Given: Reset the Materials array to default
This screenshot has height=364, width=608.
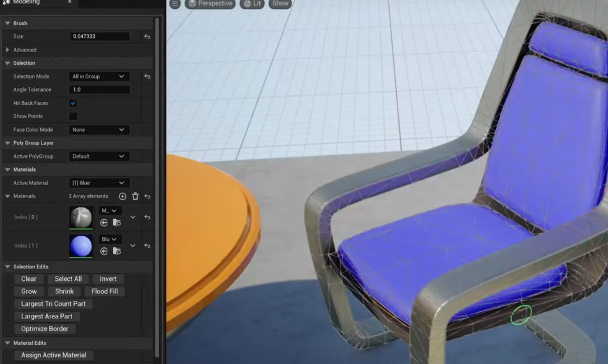Looking at the screenshot, I should click(x=147, y=196).
